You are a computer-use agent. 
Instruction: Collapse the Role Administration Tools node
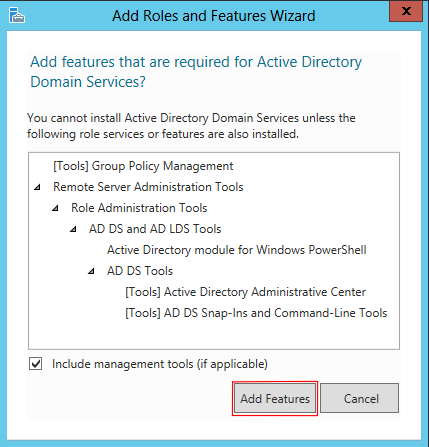tap(55, 208)
